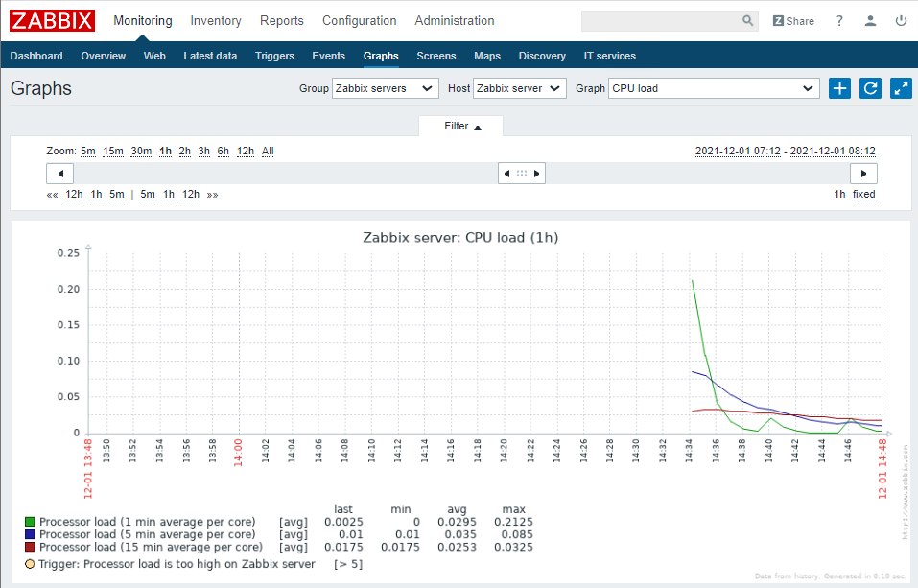This screenshot has height=588, width=918.
Task: Go to the Events submenu
Action: pos(328,56)
